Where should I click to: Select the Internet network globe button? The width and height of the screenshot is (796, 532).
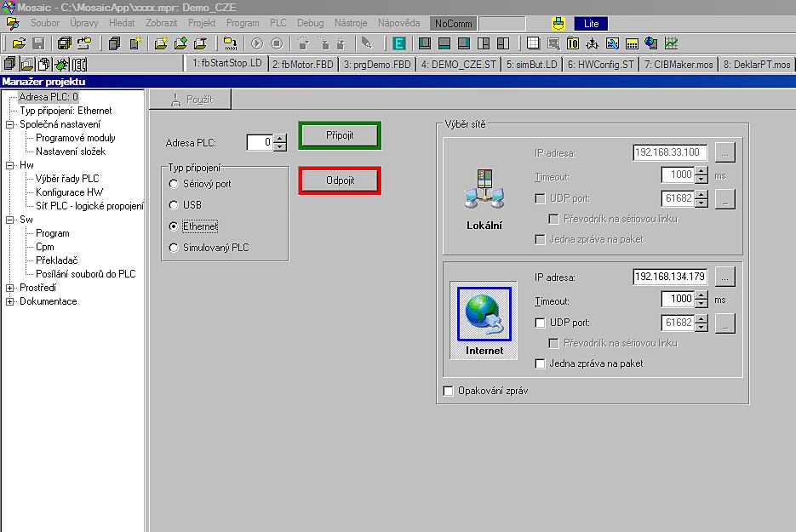484,322
